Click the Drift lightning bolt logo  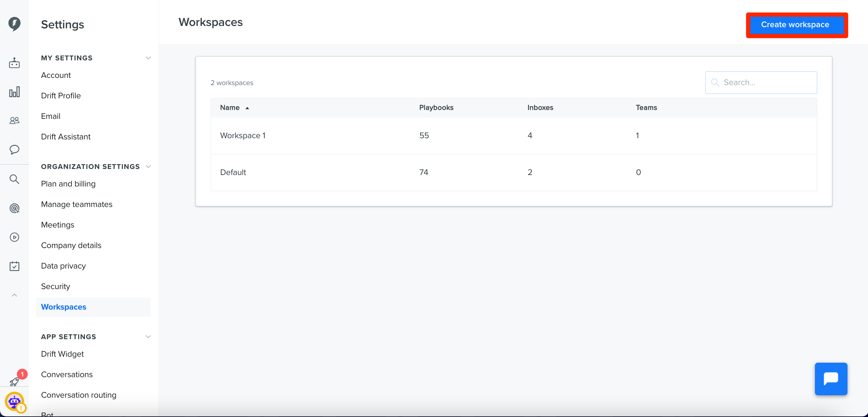pyautogui.click(x=14, y=24)
